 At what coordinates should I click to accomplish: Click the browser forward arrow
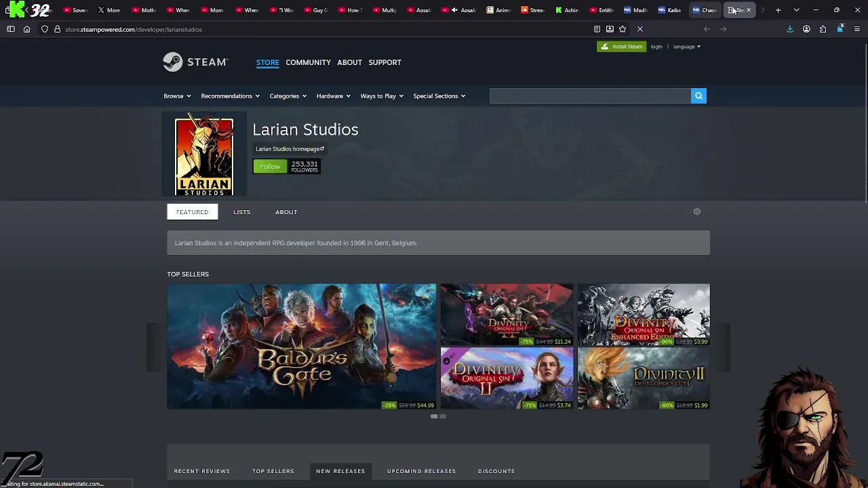pyautogui.click(x=723, y=29)
